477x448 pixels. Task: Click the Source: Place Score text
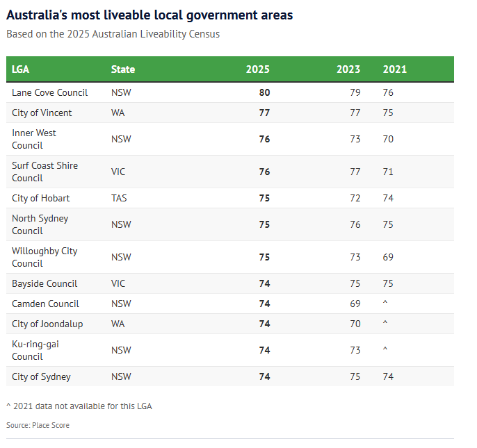[38, 425]
